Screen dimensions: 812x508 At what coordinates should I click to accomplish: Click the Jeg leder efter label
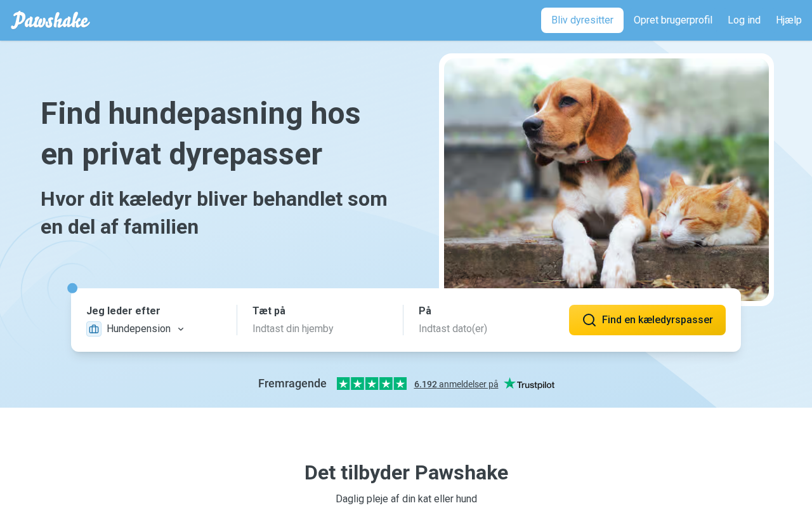pos(123,311)
